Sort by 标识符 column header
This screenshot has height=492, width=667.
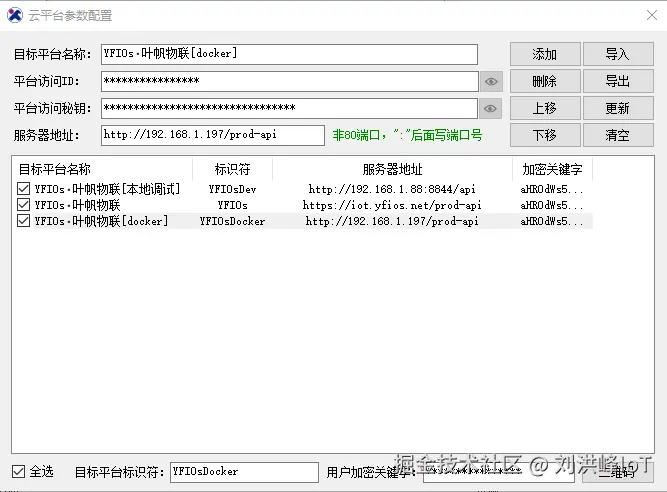pyautogui.click(x=232, y=169)
